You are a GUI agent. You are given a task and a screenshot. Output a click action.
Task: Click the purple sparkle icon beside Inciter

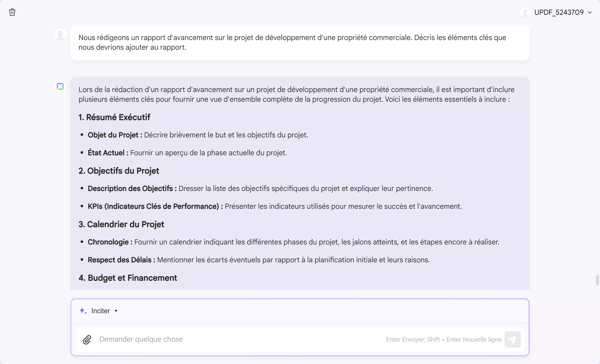[83, 311]
